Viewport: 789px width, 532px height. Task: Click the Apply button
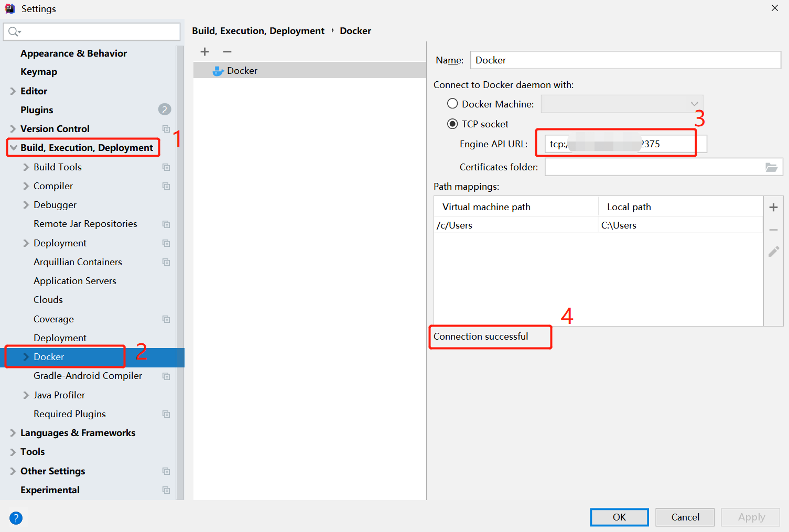pos(751,517)
